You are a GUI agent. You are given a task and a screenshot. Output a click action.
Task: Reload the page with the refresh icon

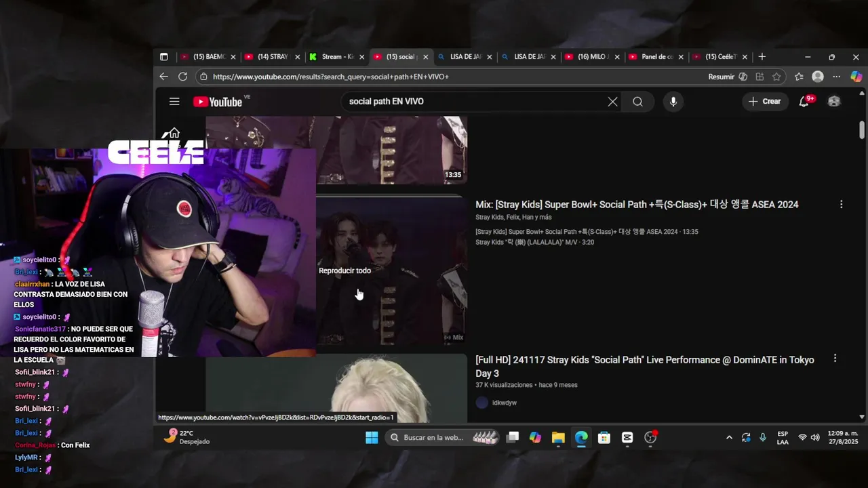(182, 77)
